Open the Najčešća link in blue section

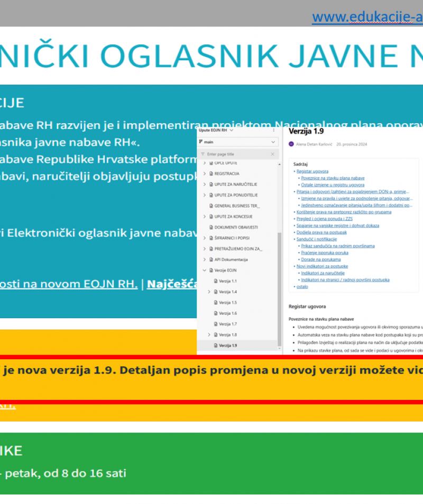point(172,284)
